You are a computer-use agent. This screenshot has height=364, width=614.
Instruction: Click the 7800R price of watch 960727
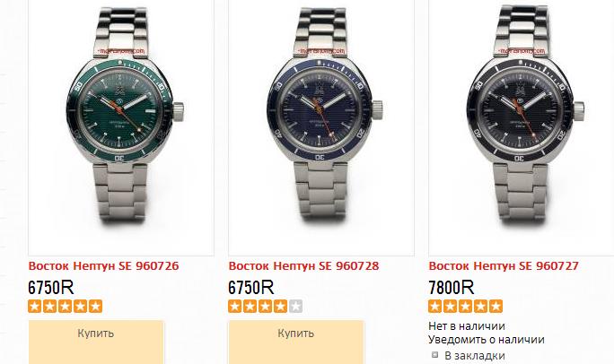[452, 288]
